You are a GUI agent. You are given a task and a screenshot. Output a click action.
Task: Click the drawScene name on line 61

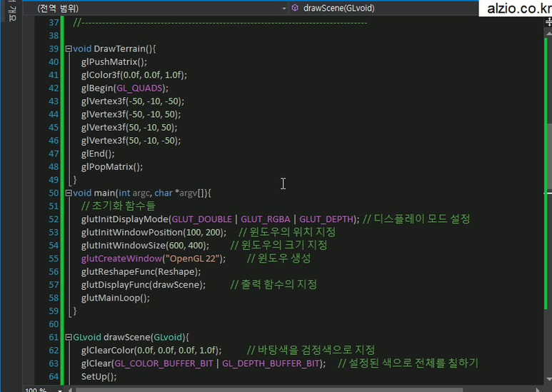[x=126, y=337]
